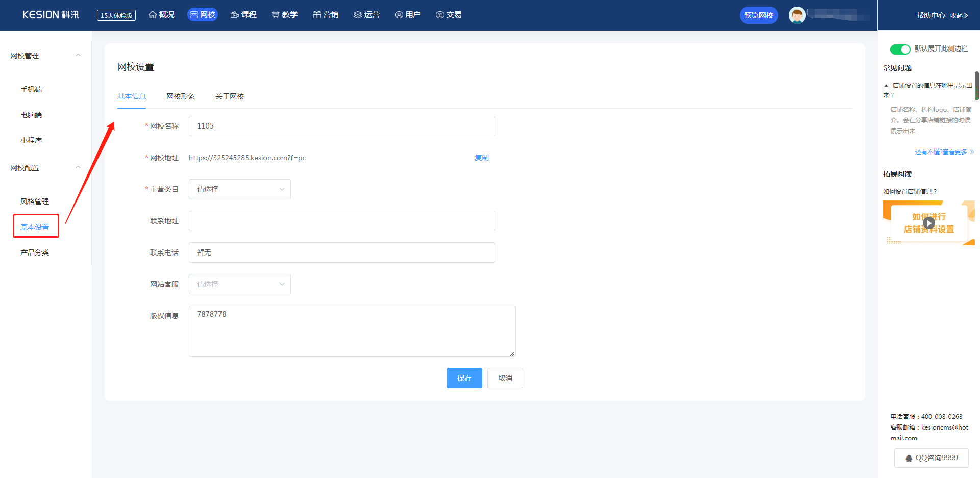This screenshot has height=478, width=980.
Task: Switch to the 网校形象 tab
Action: pos(181,96)
